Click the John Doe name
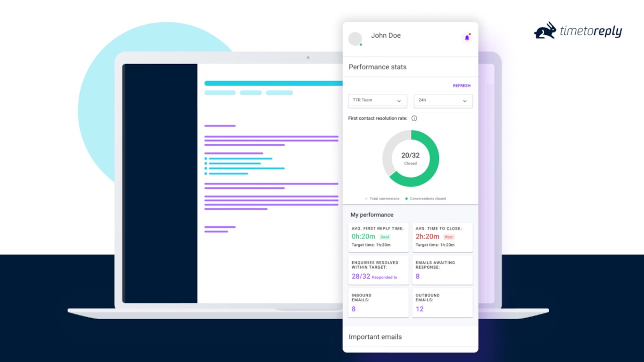 click(386, 35)
